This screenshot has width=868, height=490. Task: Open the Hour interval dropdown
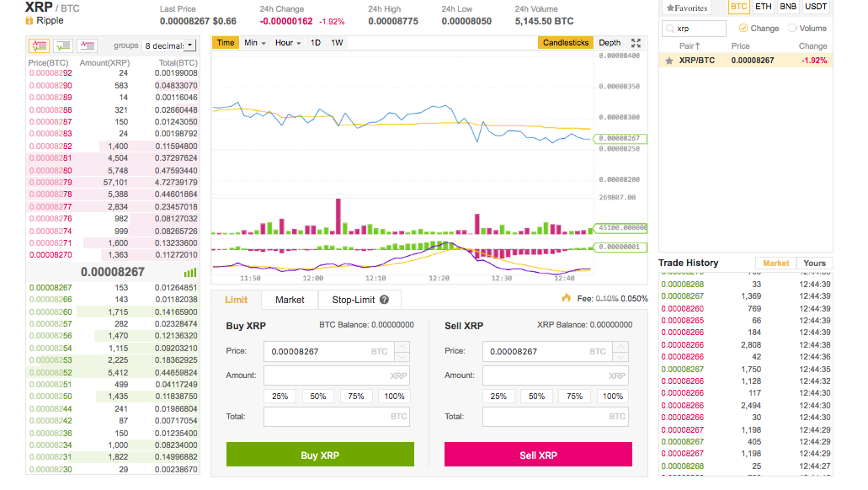[x=288, y=43]
